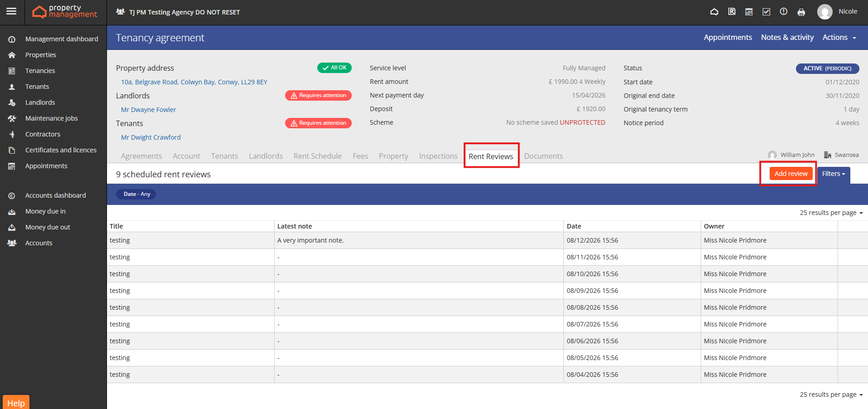Click the calendar icon in top bar
The height and width of the screenshot is (409, 868).
749,12
